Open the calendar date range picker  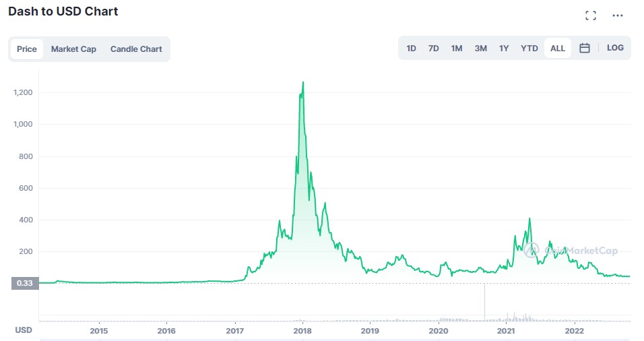click(x=585, y=48)
